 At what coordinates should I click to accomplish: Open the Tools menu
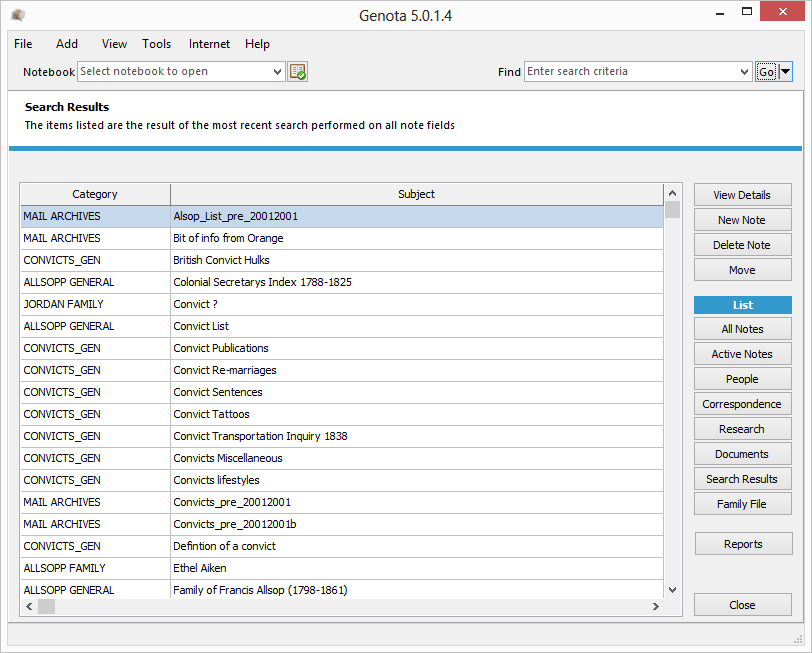156,44
